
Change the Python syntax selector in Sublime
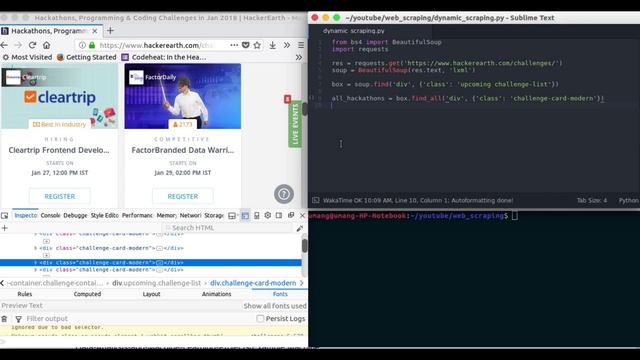(x=629, y=200)
